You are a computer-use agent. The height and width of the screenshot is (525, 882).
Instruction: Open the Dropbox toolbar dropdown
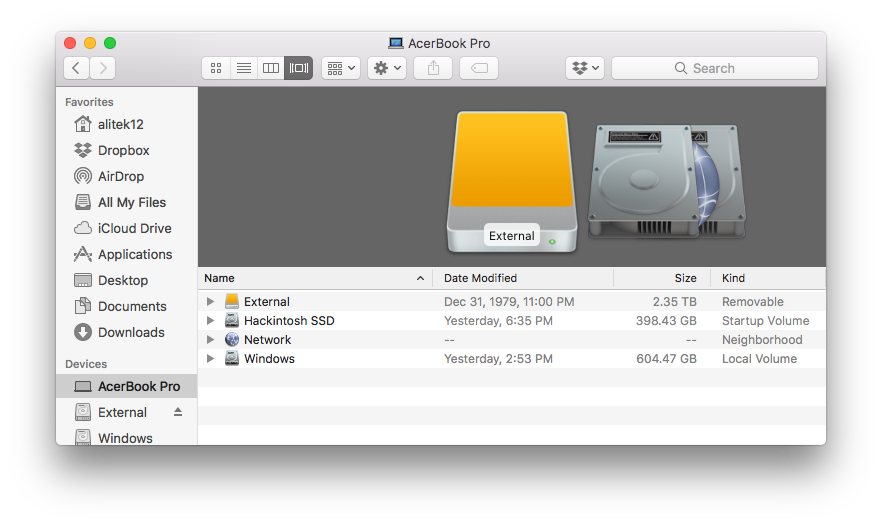click(x=585, y=68)
